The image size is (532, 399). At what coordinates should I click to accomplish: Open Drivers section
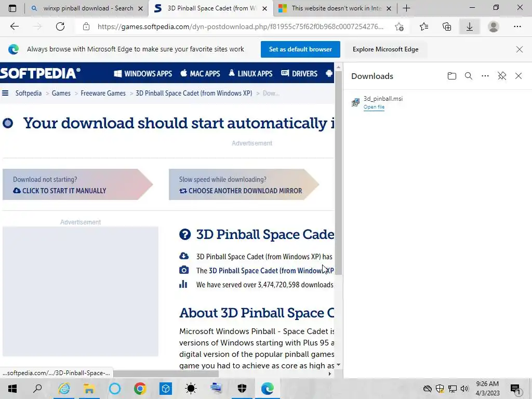click(x=299, y=74)
